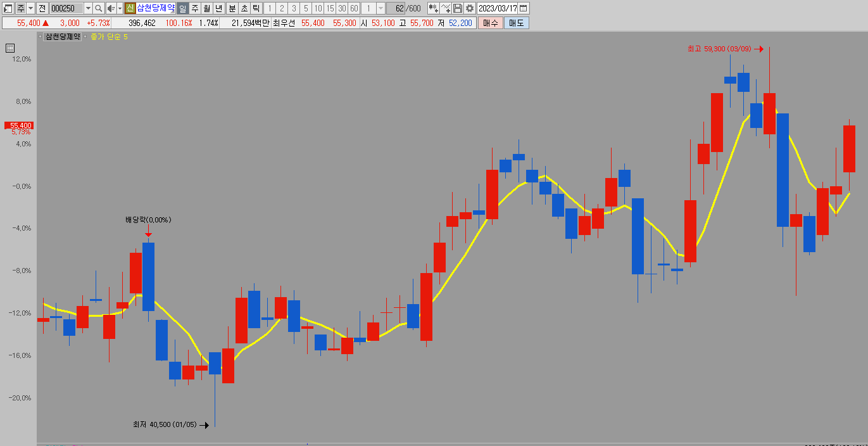Click the 12.0% y-axis label

point(22,59)
